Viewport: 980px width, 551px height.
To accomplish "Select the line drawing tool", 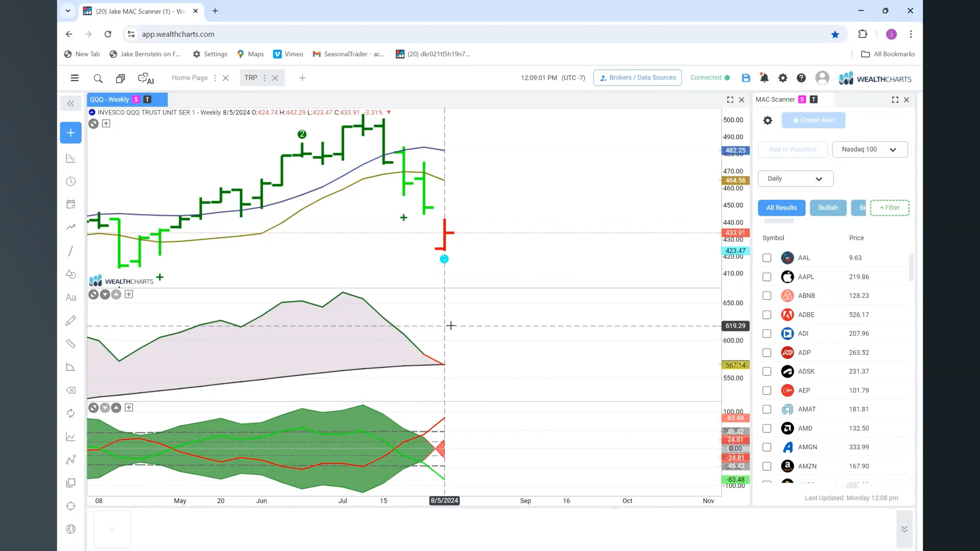I will coord(71,251).
